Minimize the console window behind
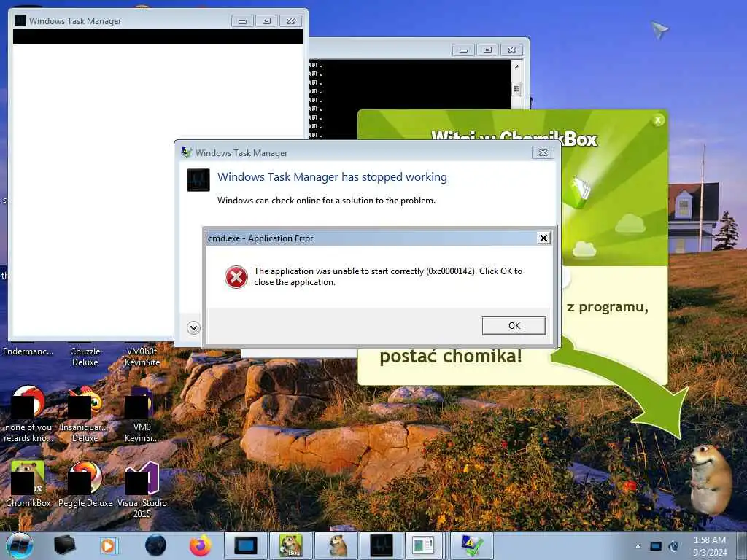The width and height of the screenshot is (747, 560). pyautogui.click(x=463, y=50)
